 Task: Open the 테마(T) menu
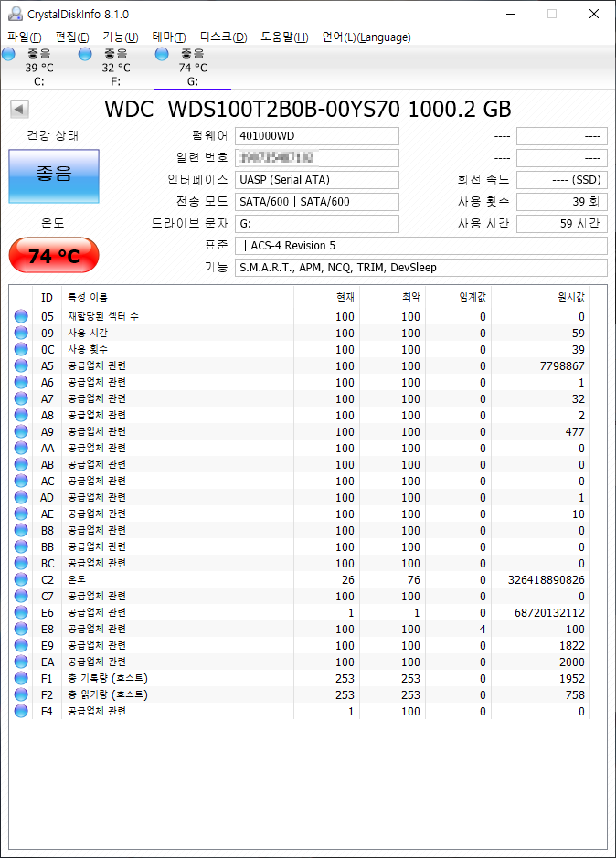point(169,37)
